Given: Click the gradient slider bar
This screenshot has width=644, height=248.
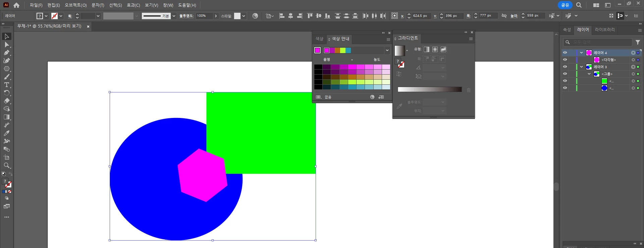Looking at the screenshot, I should 430,89.
